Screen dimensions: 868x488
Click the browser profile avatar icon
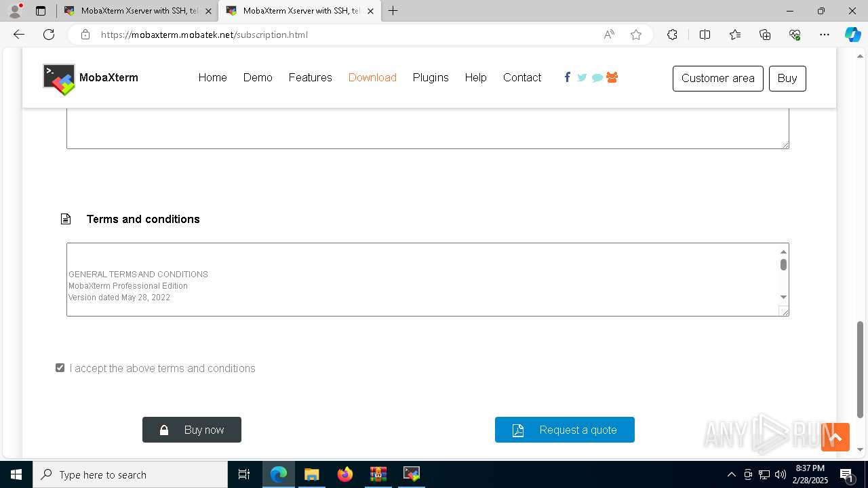15,11
